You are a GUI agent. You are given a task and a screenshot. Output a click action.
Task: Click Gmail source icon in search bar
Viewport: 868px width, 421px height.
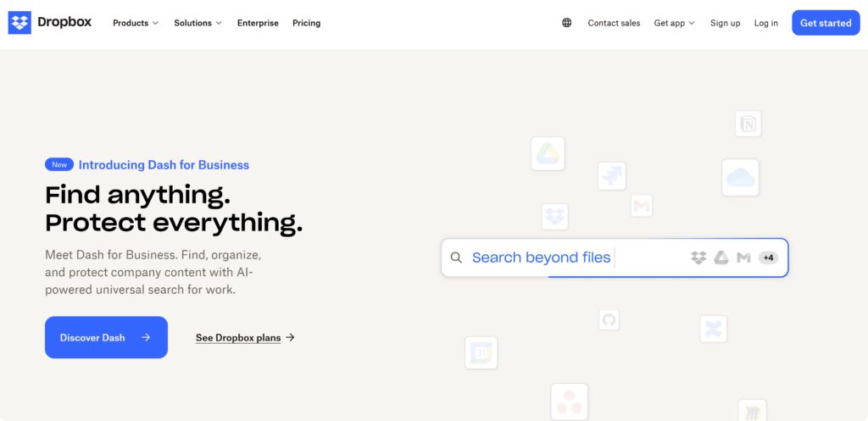pos(743,258)
